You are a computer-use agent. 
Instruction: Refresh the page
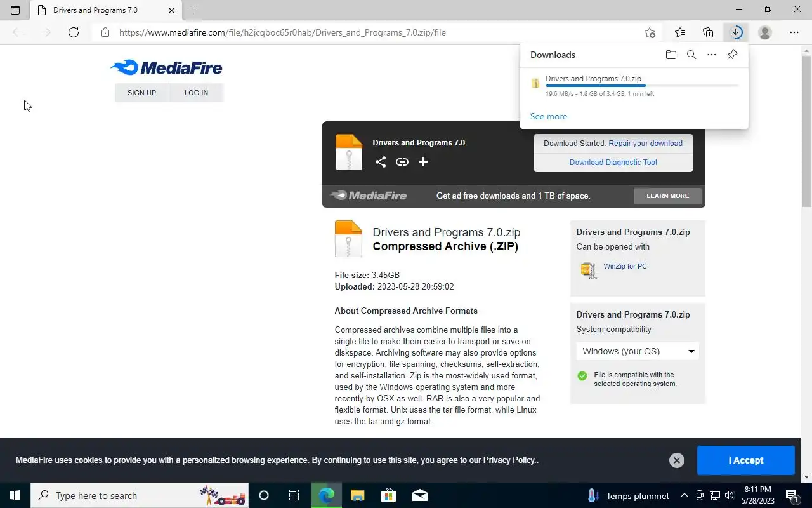74,32
